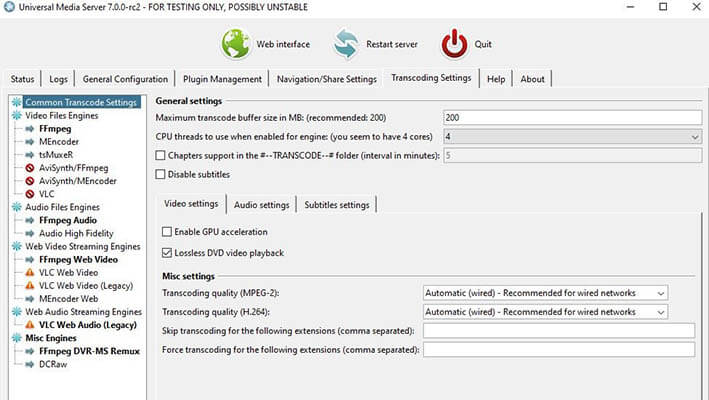The width and height of the screenshot is (709, 400).
Task: Select Common Transcode Settings tree item
Action: (x=81, y=102)
